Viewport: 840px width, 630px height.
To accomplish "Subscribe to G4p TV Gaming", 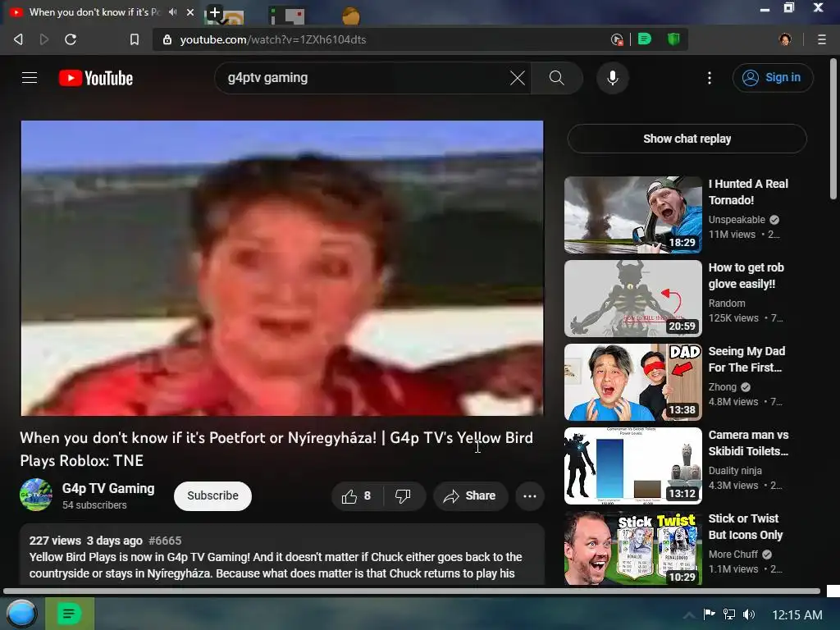I will point(212,495).
